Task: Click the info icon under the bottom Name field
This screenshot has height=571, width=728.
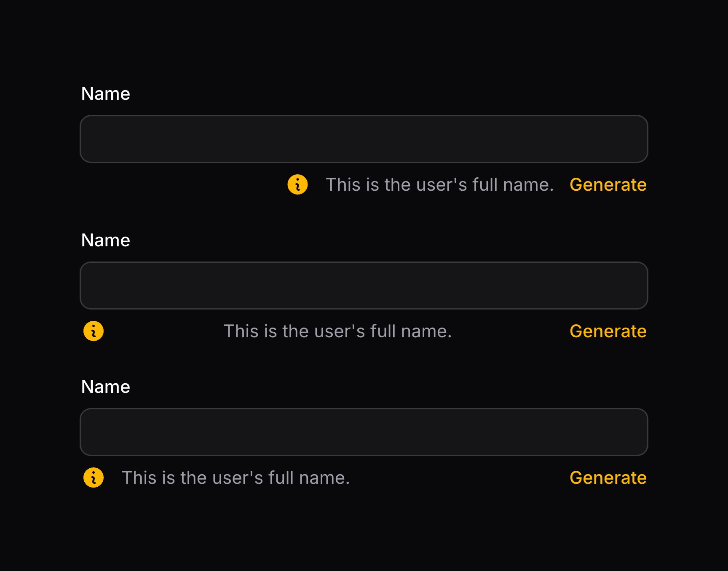Action: pyautogui.click(x=94, y=478)
